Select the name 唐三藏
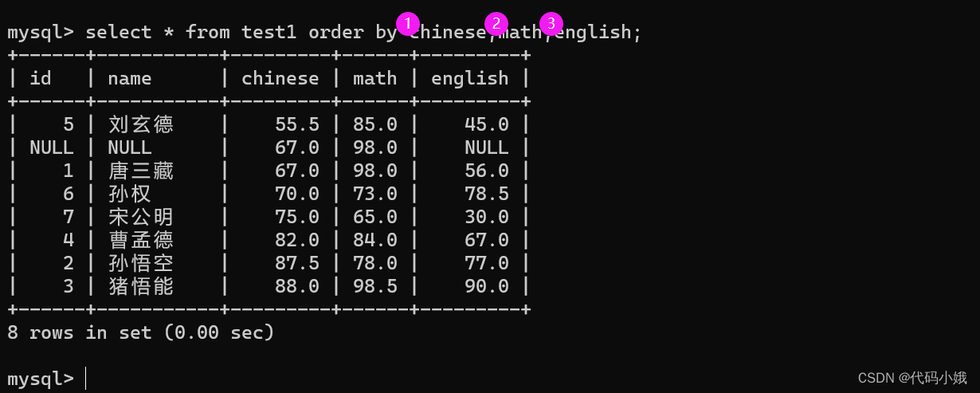Viewport: 980px width, 393px height. tap(141, 171)
